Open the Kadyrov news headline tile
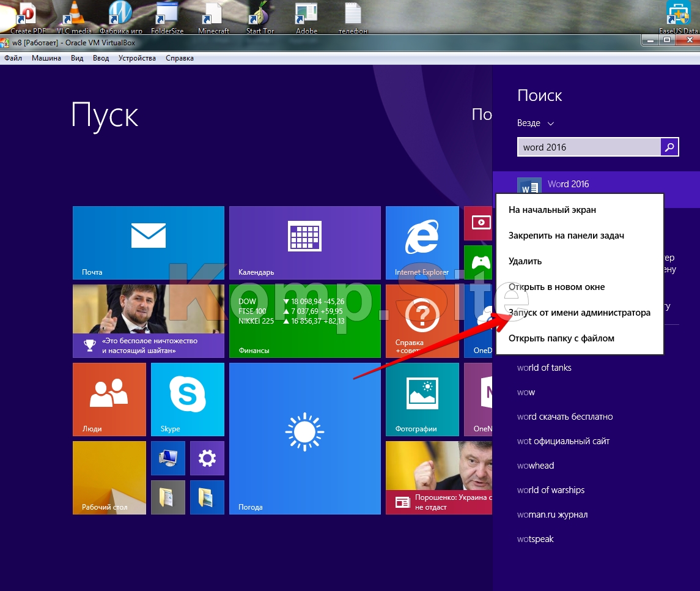This screenshot has width=700, height=591. point(148,321)
